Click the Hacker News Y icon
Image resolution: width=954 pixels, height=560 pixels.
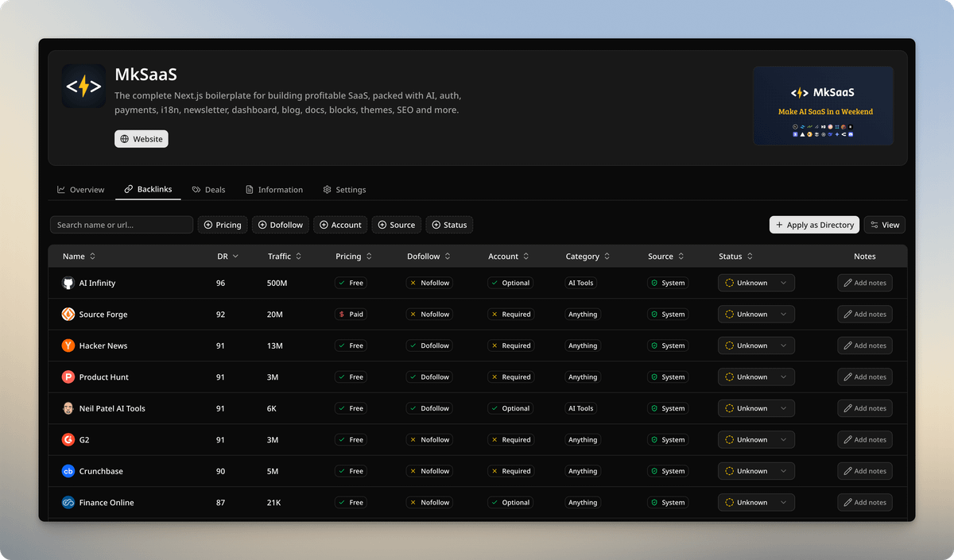68,346
